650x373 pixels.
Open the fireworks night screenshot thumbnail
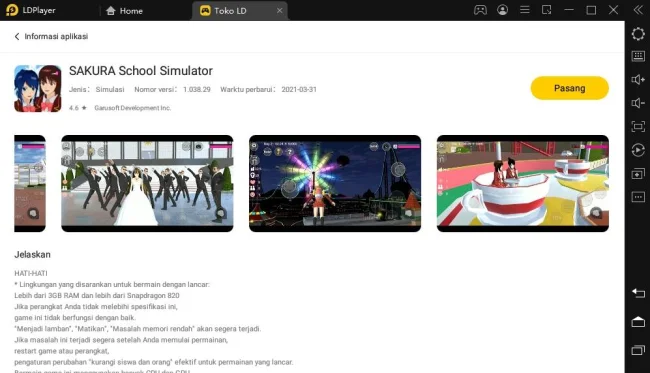pyautogui.click(x=335, y=183)
